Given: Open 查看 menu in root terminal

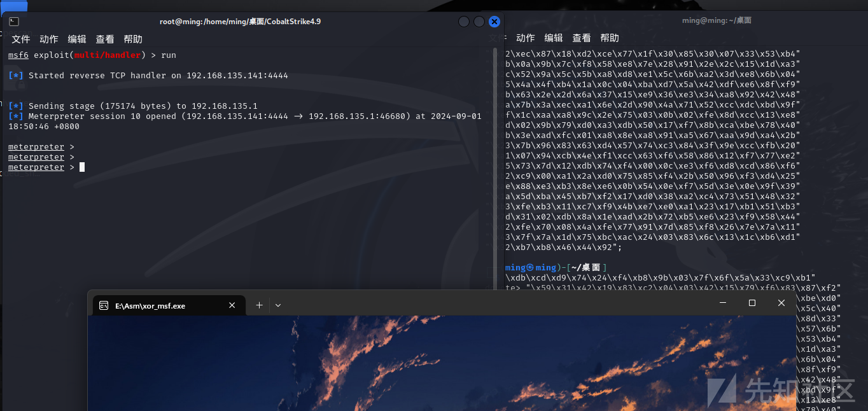Looking at the screenshot, I should pos(105,39).
